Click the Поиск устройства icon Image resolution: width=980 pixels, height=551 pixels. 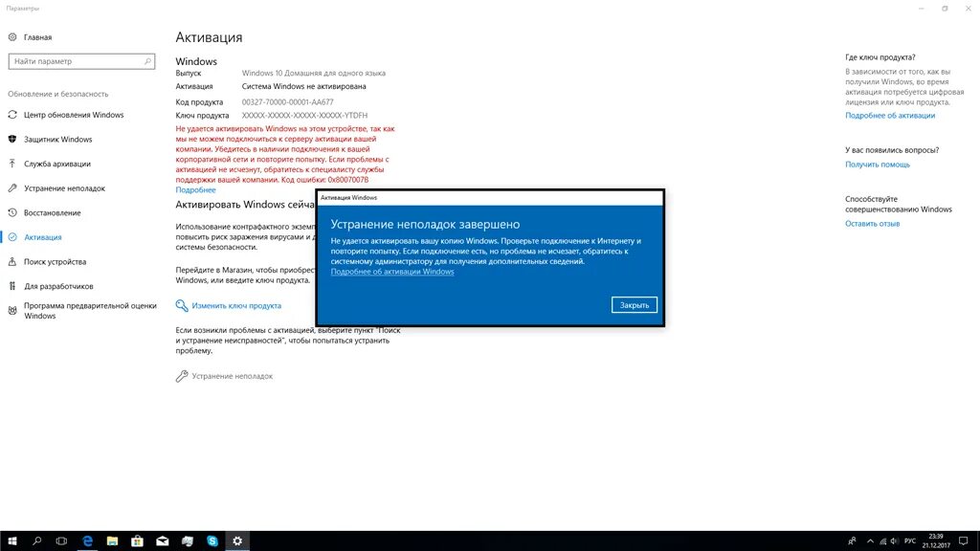tap(12, 262)
